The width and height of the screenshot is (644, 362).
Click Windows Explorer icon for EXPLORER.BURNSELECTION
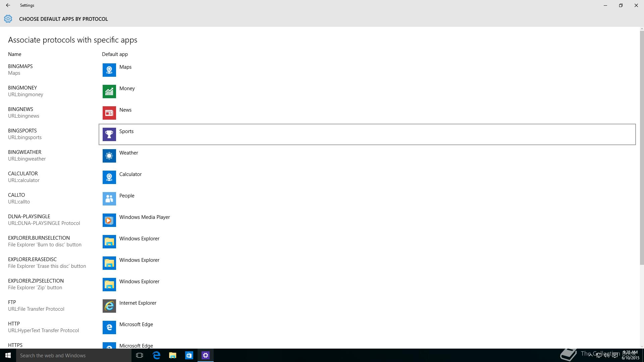109,242
